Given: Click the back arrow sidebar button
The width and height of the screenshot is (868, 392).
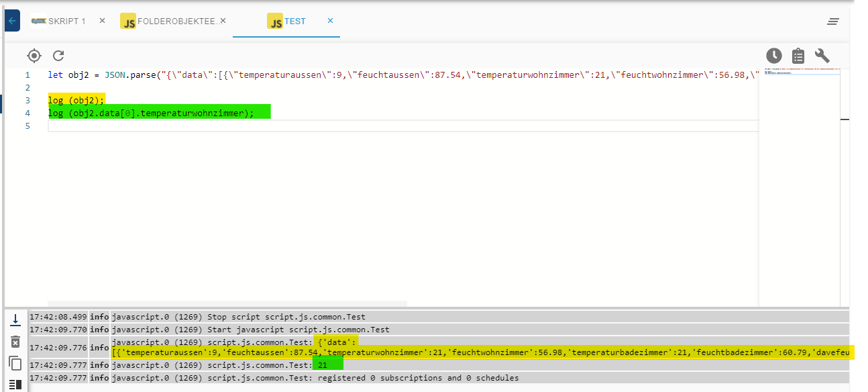Looking at the screenshot, I should tap(12, 21).
